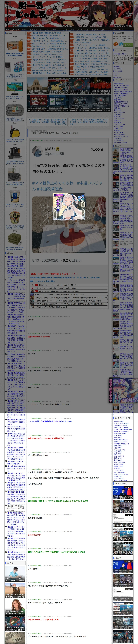
Task: Click comment text 雪のせい
Action: tap(32, 320)
